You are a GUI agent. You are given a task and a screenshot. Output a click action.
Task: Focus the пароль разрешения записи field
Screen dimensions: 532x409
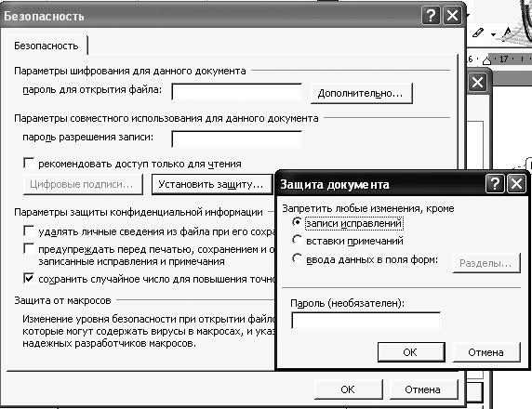(x=237, y=139)
